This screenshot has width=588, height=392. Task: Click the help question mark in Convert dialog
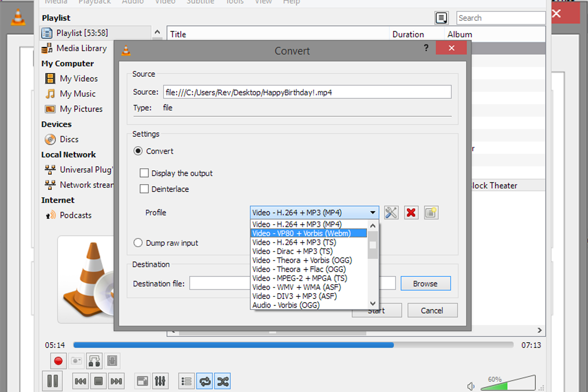coord(426,48)
